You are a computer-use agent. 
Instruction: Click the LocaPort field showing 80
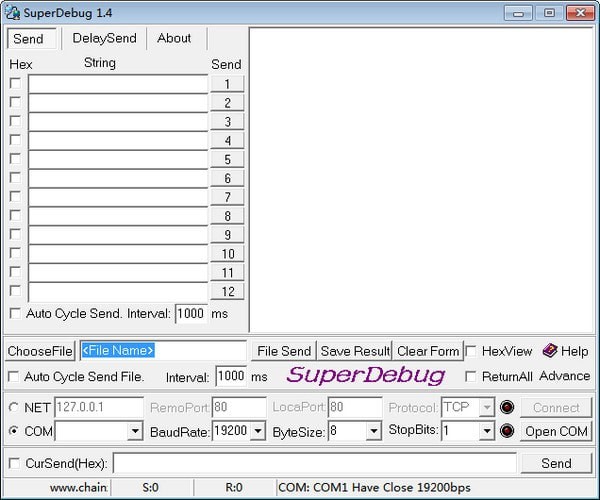[355, 407]
